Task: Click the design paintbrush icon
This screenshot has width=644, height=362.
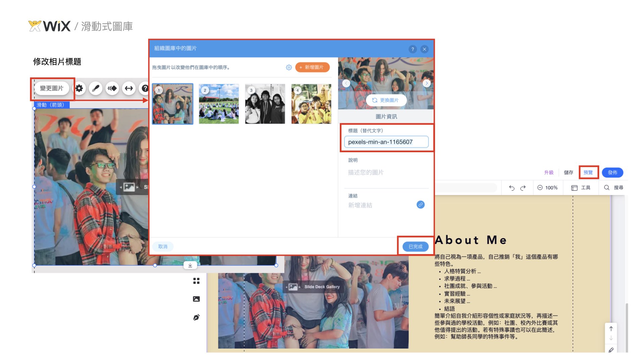Action: point(96,88)
